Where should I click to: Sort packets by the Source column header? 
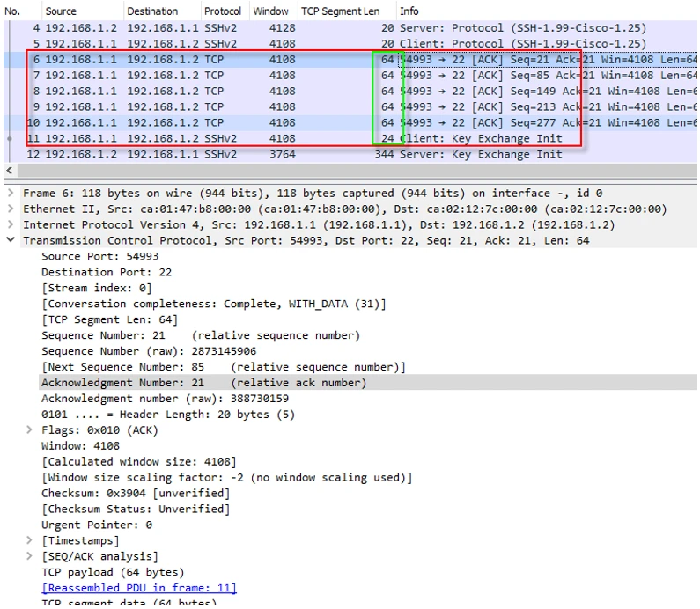tap(61, 11)
